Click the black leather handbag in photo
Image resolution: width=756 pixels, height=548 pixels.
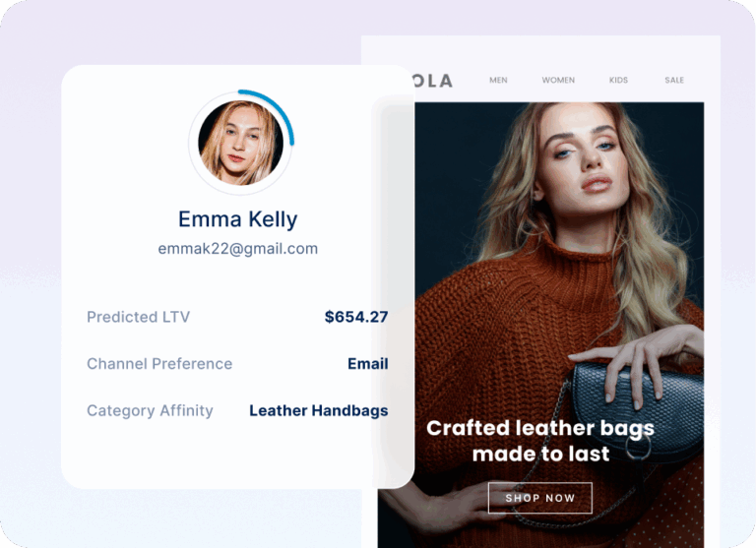[x=637, y=409]
